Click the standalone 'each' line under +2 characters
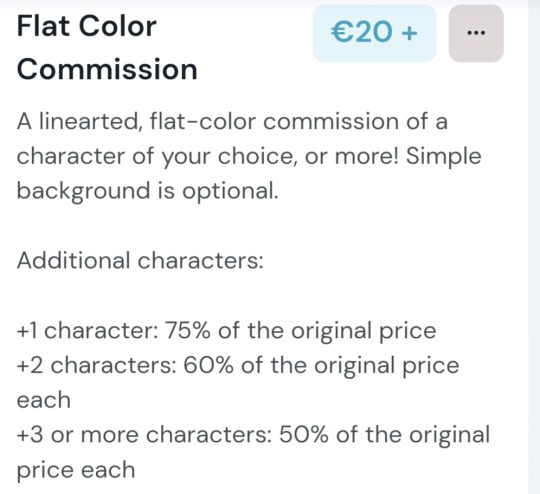Screen dimensions: 540x494 coord(44,400)
